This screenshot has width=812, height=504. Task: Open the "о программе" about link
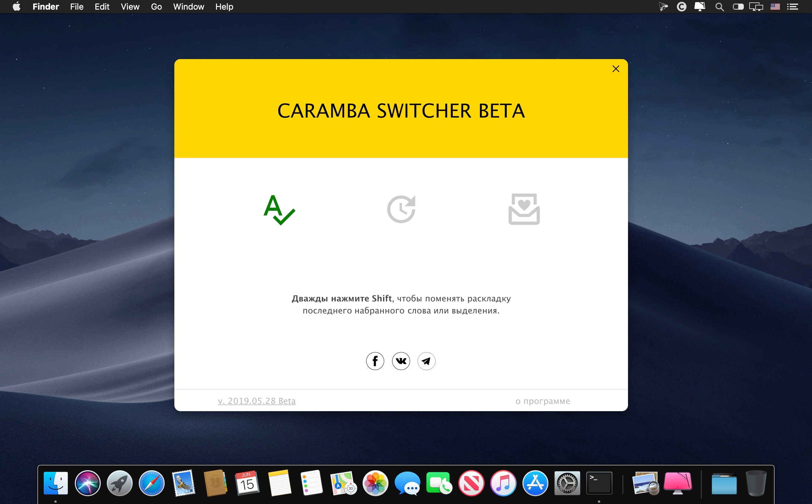pyautogui.click(x=543, y=401)
